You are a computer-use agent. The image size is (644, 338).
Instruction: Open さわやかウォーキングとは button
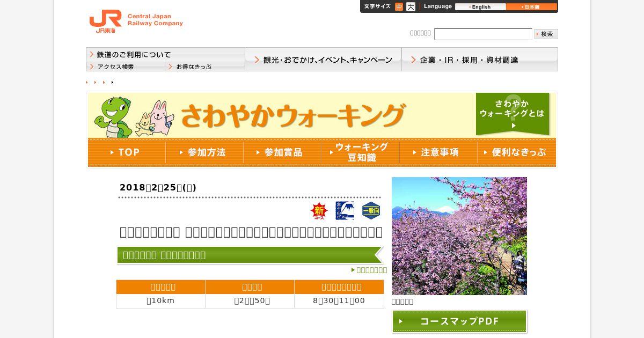pyautogui.click(x=513, y=114)
